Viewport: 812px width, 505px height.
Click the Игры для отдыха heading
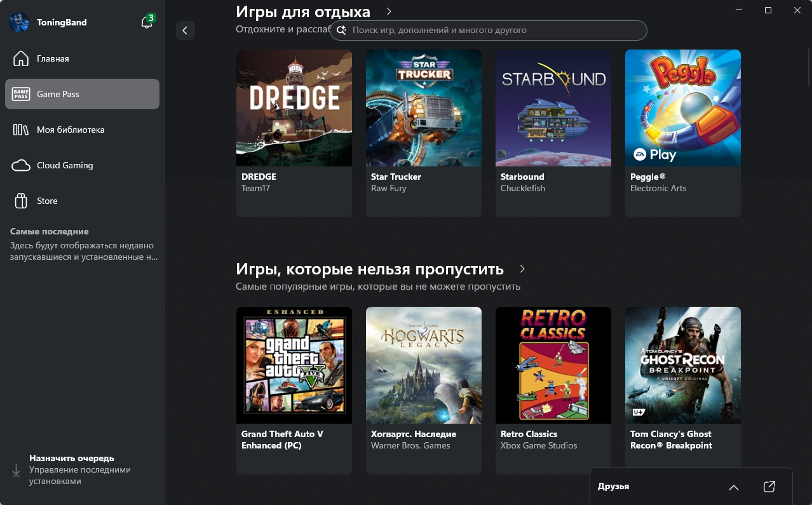[x=302, y=11]
